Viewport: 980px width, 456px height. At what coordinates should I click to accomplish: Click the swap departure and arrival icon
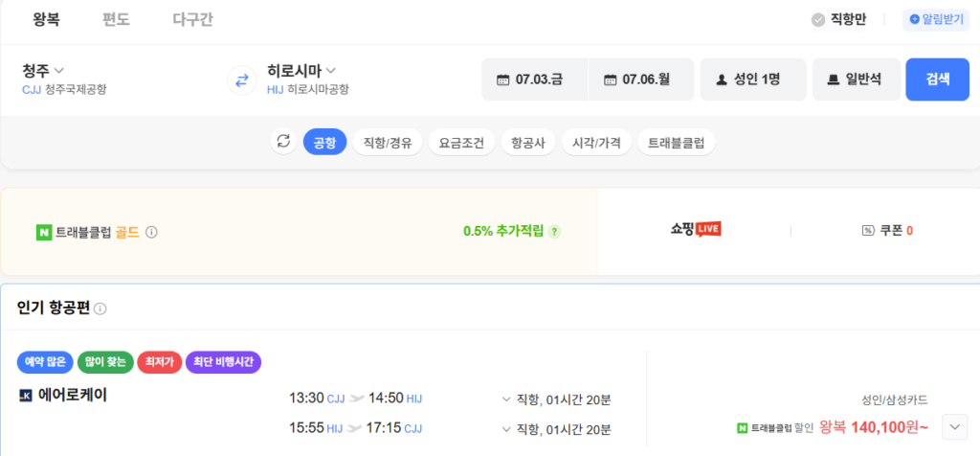(241, 80)
